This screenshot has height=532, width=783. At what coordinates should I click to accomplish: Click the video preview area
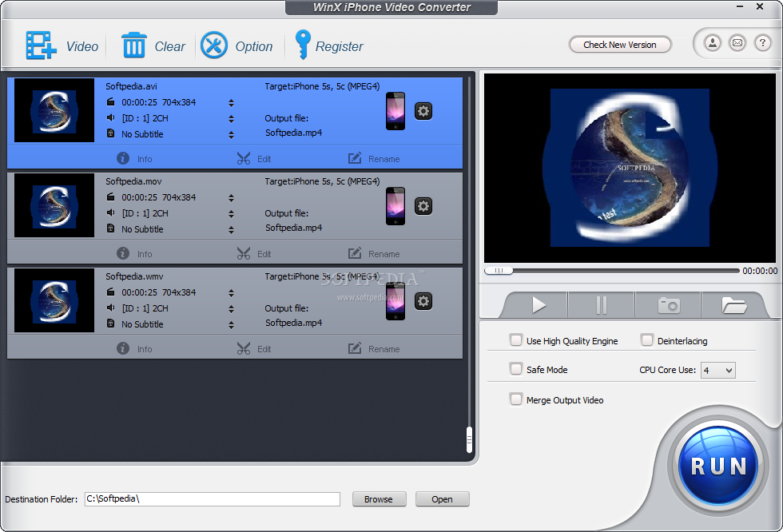(x=630, y=169)
